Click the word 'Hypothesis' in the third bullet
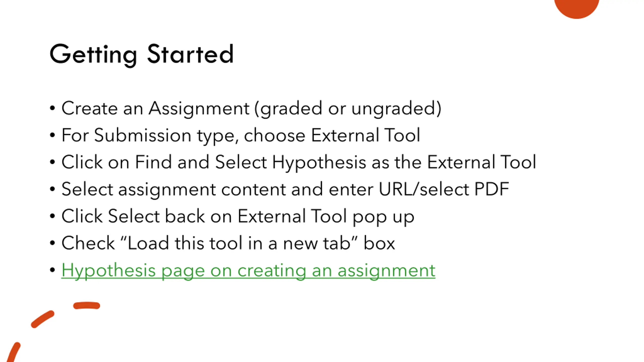 pos(319,163)
